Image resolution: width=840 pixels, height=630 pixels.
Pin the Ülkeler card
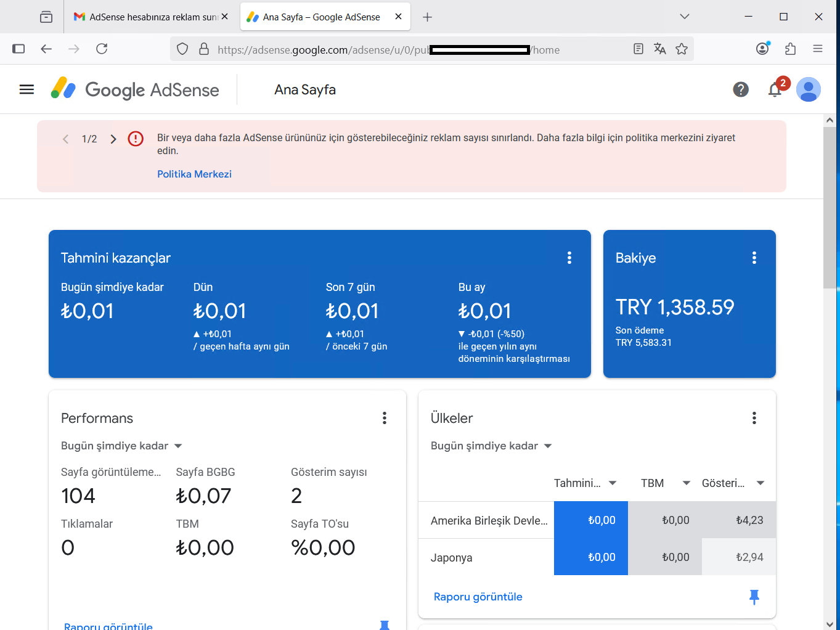pyautogui.click(x=754, y=597)
